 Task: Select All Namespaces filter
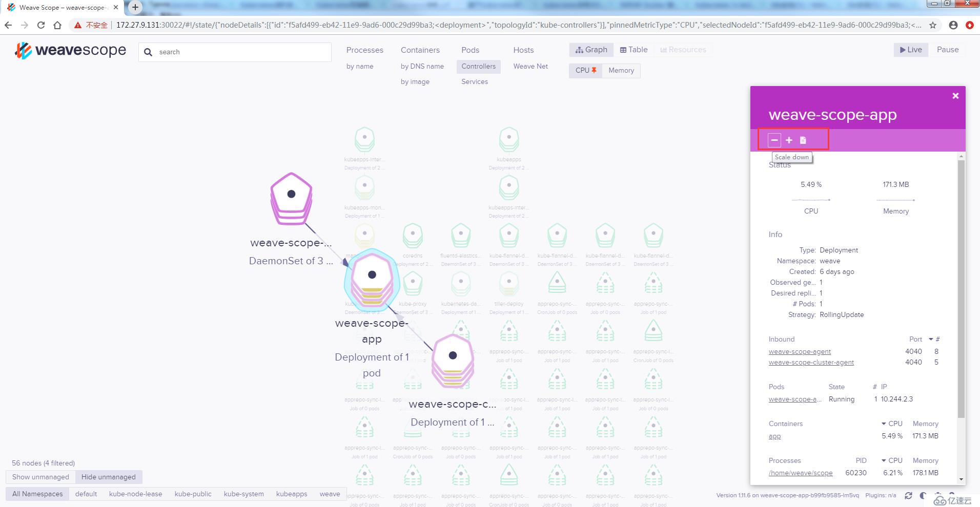pos(37,494)
